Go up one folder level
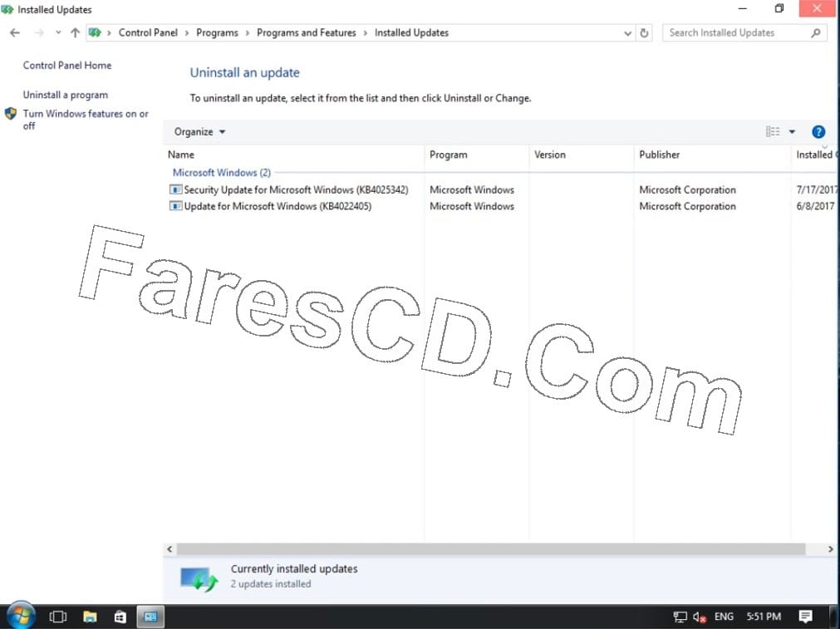Image resolution: width=840 pixels, height=629 pixels. 75,32
